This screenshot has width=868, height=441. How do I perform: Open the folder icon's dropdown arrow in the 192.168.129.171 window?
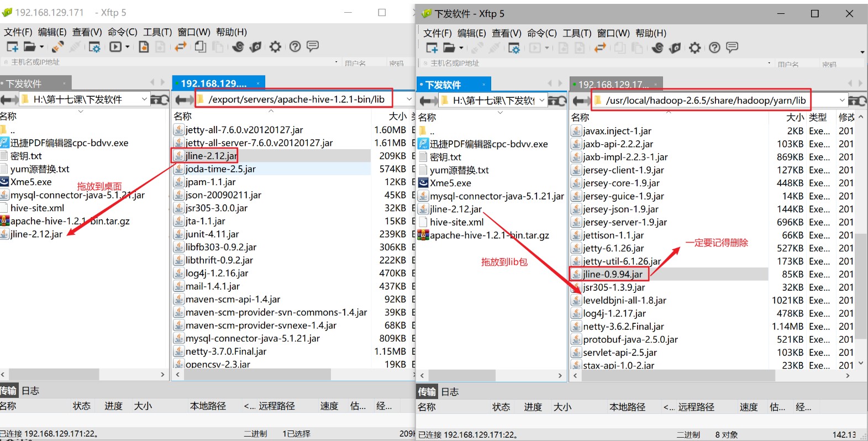click(41, 47)
